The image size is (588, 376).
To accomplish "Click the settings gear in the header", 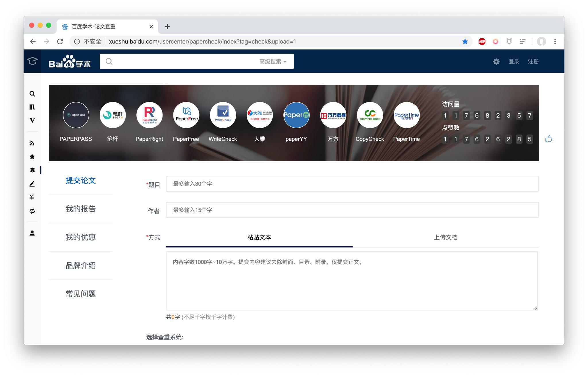I will point(496,62).
